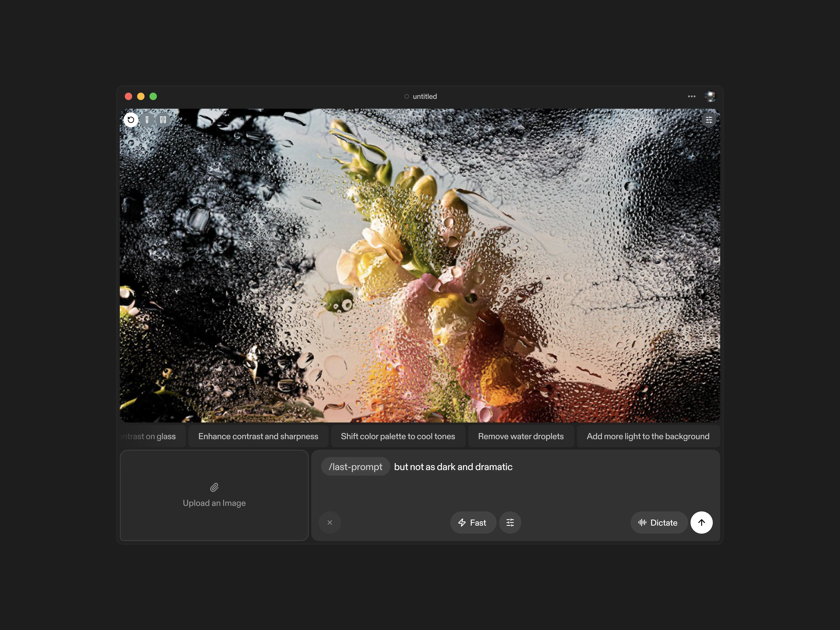Submit the prompt with the up arrow

click(x=701, y=523)
